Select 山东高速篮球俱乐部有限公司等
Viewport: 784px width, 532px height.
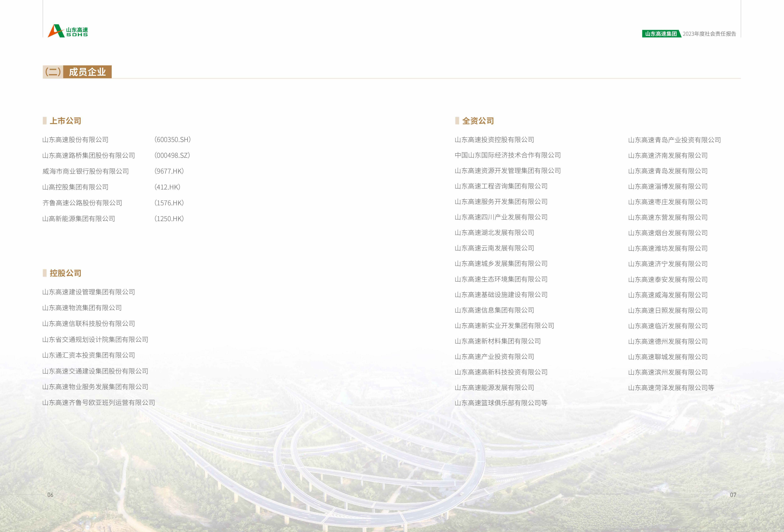501,403
